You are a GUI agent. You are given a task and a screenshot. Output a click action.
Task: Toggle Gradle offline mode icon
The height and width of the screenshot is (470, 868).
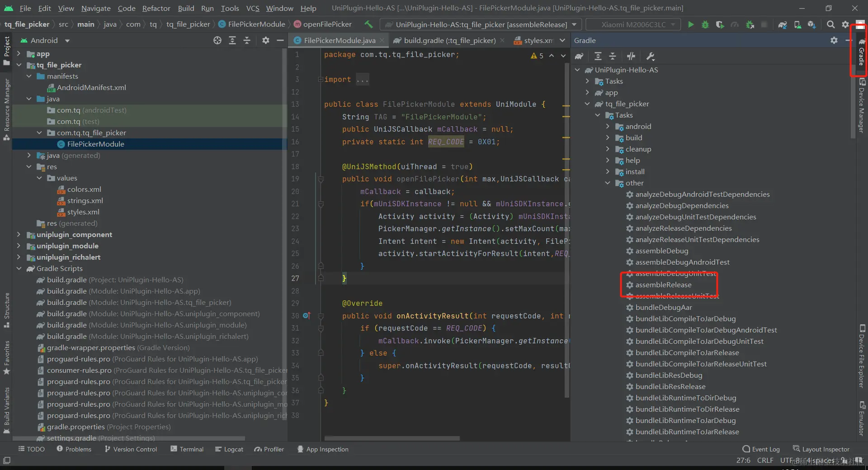coord(631,56)
